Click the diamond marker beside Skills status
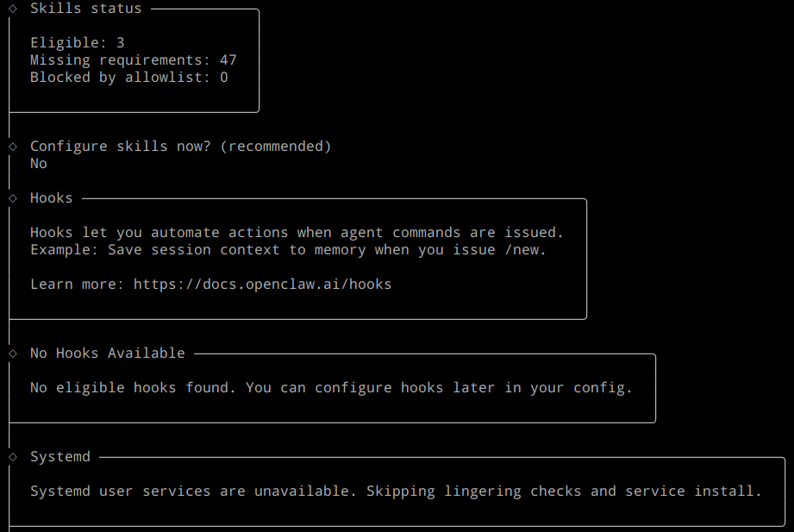 coord(13,9)
